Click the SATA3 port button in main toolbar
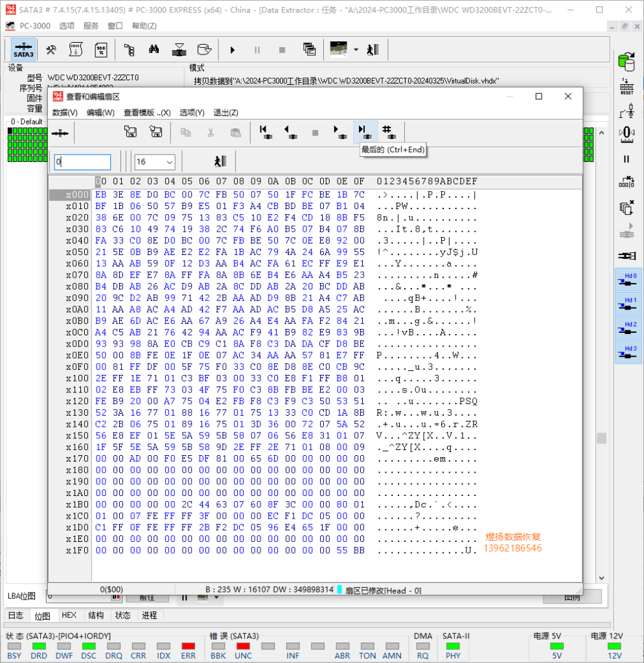This screenshot has height=663, width=644. [24, 50]
